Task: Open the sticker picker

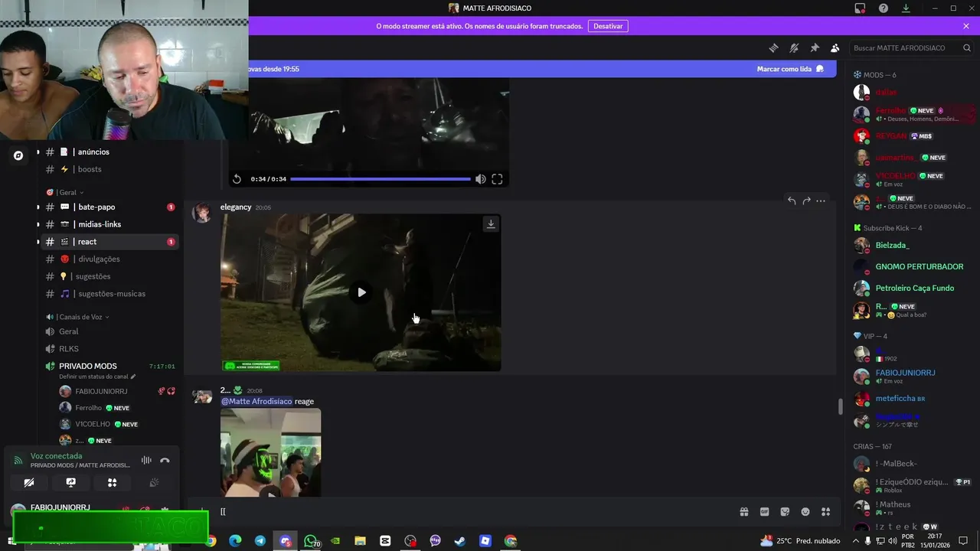Action: click(785, 512)
